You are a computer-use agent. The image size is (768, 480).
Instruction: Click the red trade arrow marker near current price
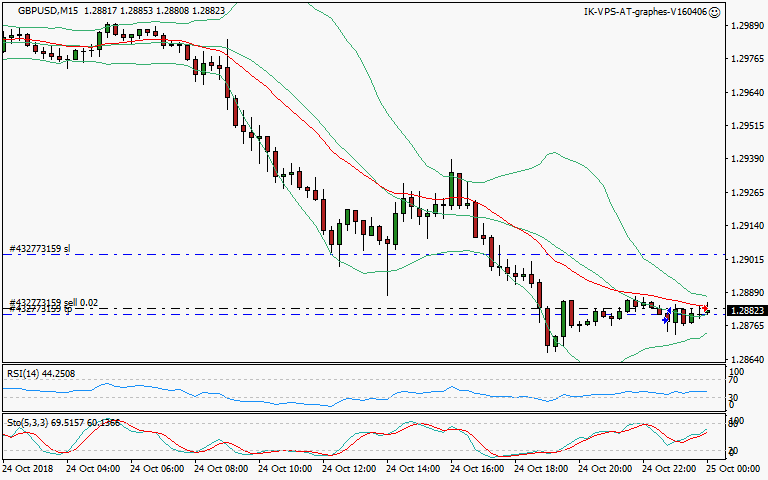705,308
